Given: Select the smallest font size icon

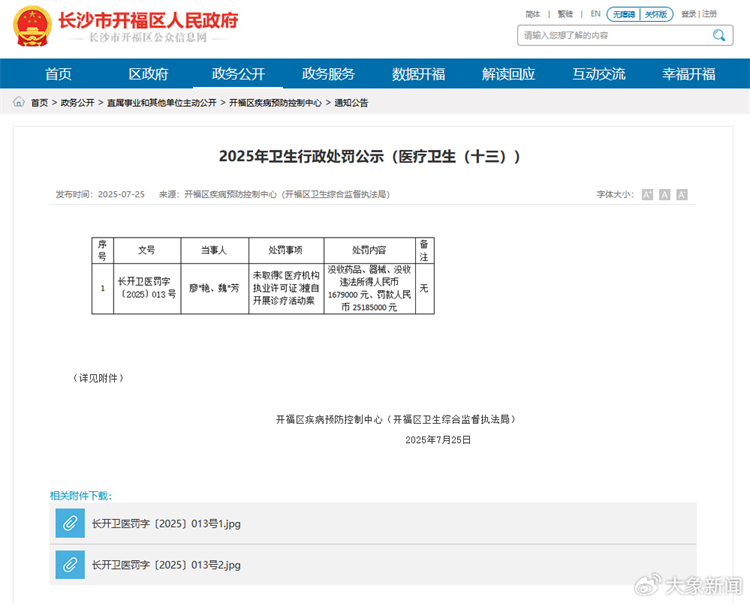Looking at the screenshot, I should 647,194.
